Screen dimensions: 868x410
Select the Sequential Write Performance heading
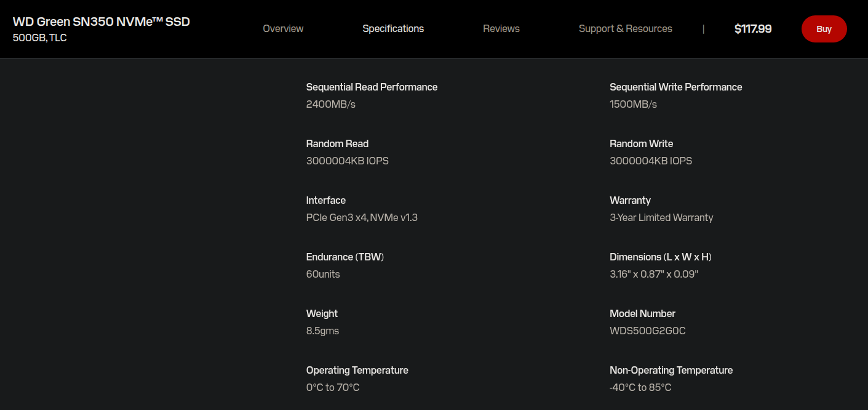[676, 87]
